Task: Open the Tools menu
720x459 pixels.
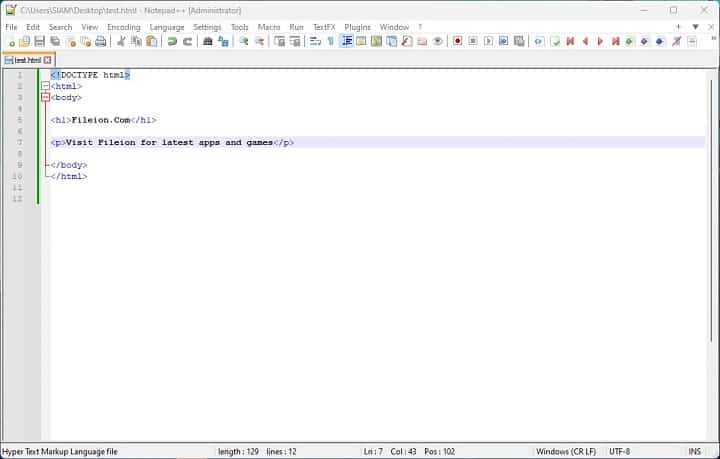Action: (239, 27)
